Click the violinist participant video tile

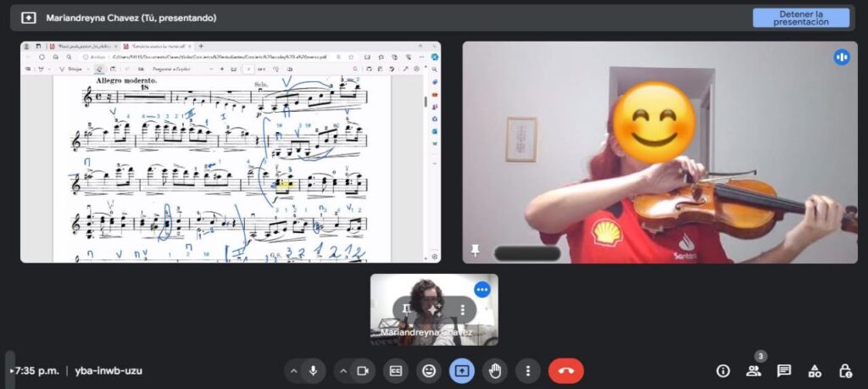pos(660,153)
